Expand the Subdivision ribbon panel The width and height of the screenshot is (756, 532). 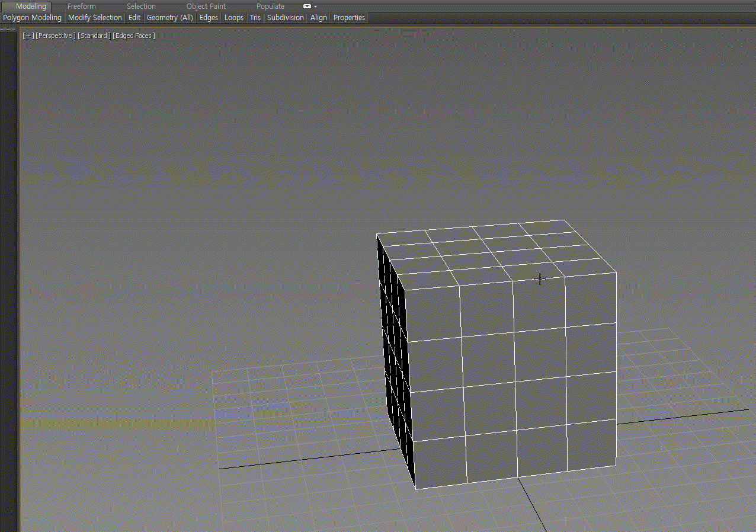coord(286,18)
